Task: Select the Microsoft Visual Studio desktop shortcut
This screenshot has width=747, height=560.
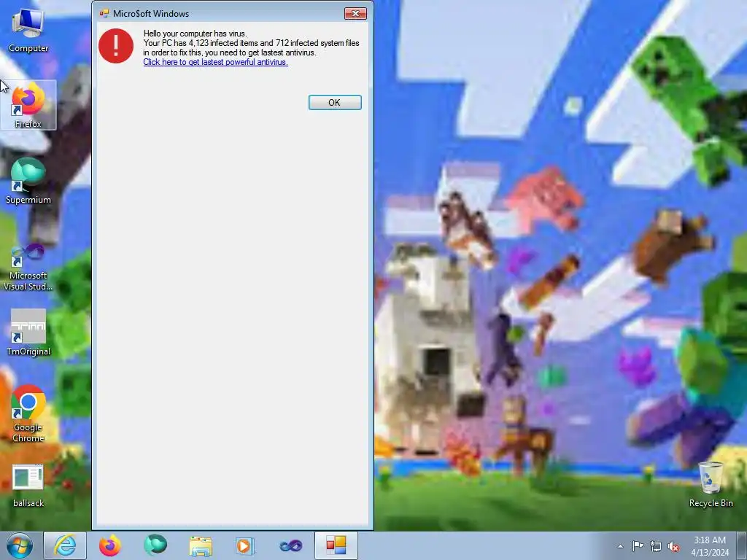Action: [x=28, y=267]
